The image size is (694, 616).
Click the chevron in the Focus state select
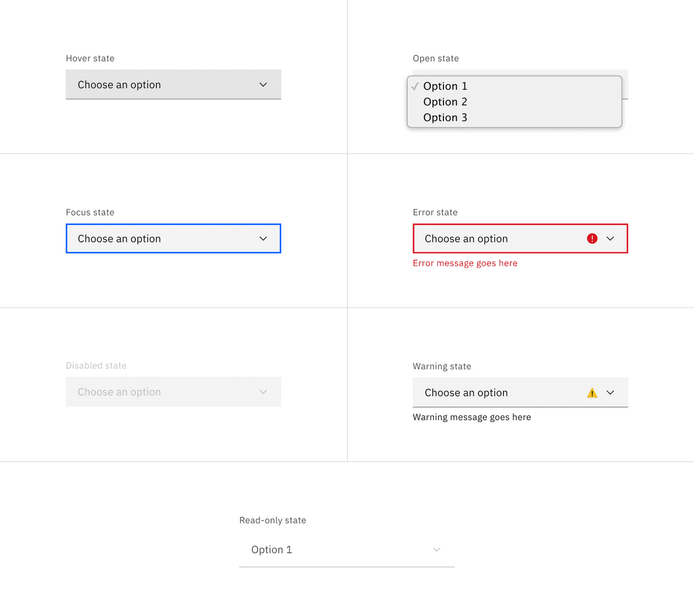point(263,239)
